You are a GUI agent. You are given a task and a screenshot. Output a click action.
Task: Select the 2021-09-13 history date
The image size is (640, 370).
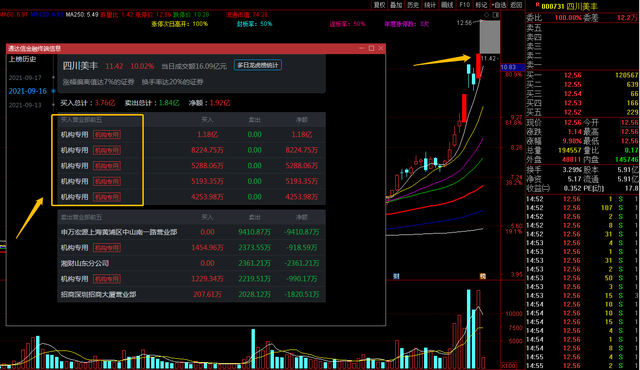(25, 105)
